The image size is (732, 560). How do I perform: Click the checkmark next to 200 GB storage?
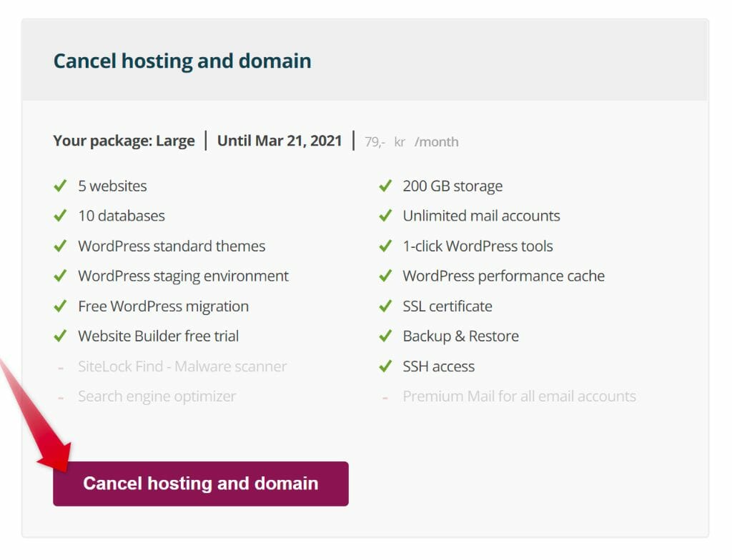pyautogui.click(x=386, y=186)
